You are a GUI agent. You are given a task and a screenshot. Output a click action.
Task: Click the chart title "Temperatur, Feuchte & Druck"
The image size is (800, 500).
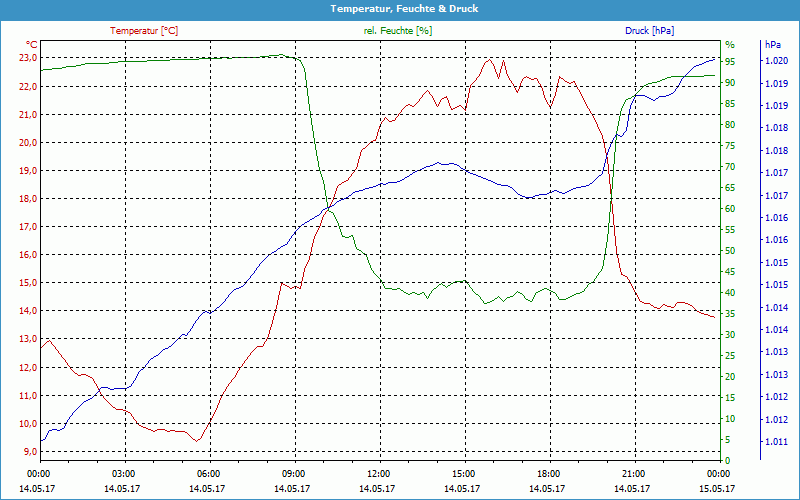pos(404,9)
